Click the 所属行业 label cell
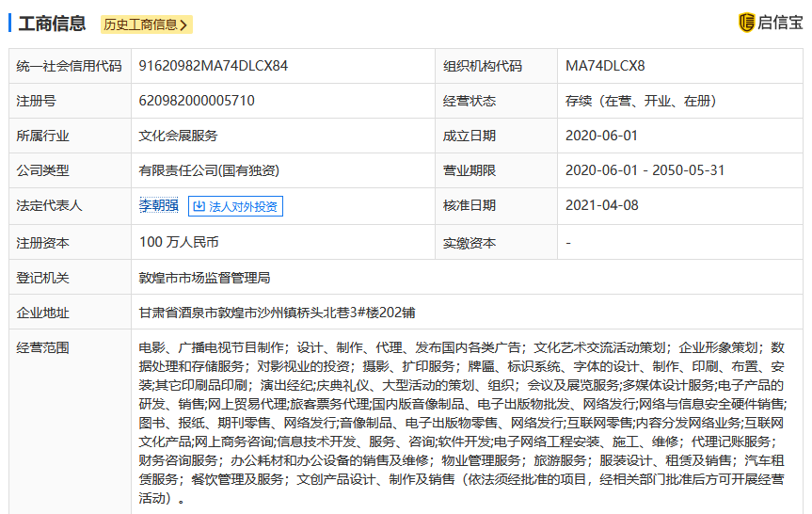Screen dimensions: 812x514 tap(70, 136)
